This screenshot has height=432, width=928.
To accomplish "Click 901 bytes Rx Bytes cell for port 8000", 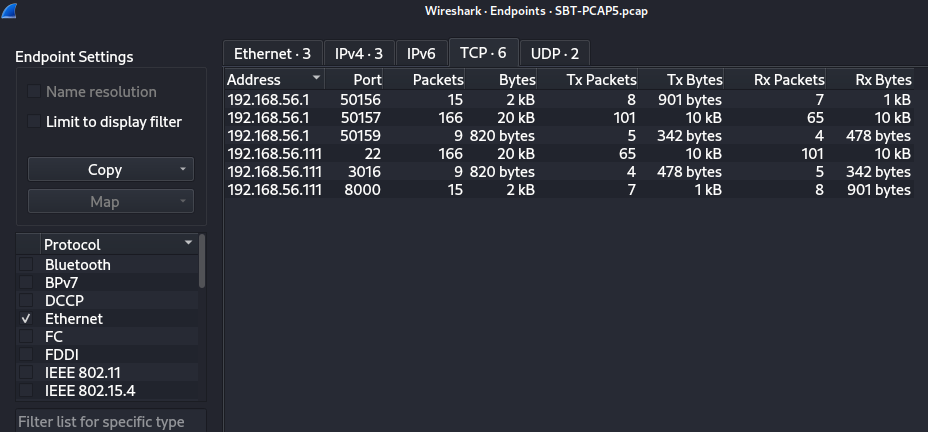I will 878,190.
